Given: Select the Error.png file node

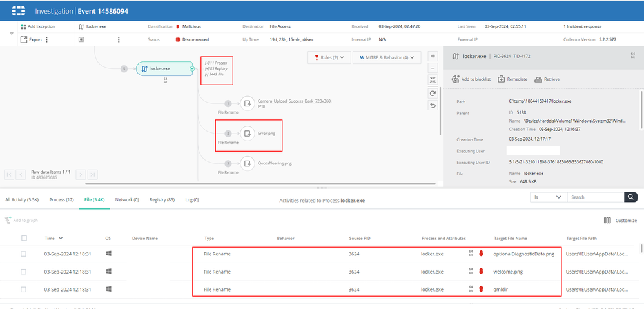Looking at the screenshot, I should 248,134.
